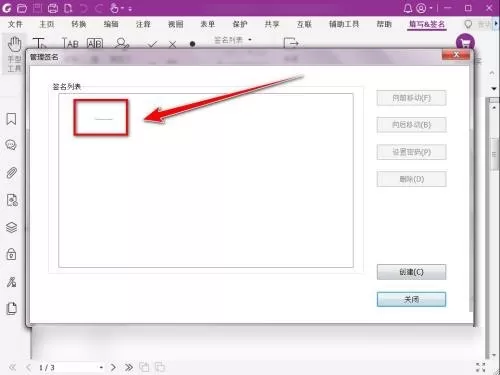Open the Pages panel at sidebar bottom
The height and width of the screenshot is (375, 500).
pyautogui.click(x=11, y=308)
